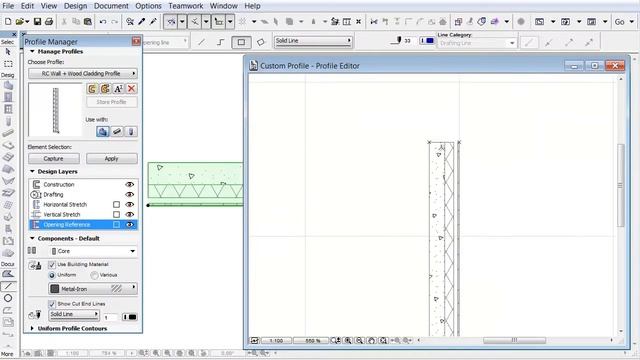Viewport: 640px width, 360px height.
Task: Collapse the Components - Default section
Action: click(32, 238)
